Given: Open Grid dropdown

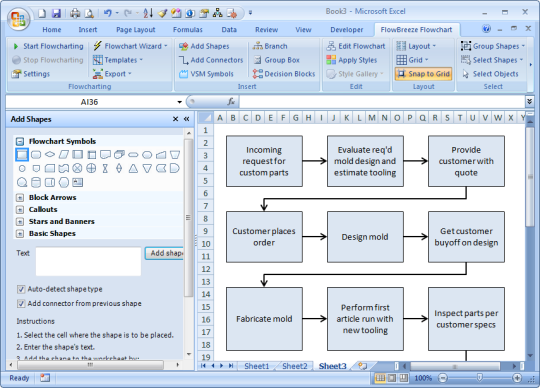Looking at the screenshot, I should pyautogui.click(x=412, y=60).
